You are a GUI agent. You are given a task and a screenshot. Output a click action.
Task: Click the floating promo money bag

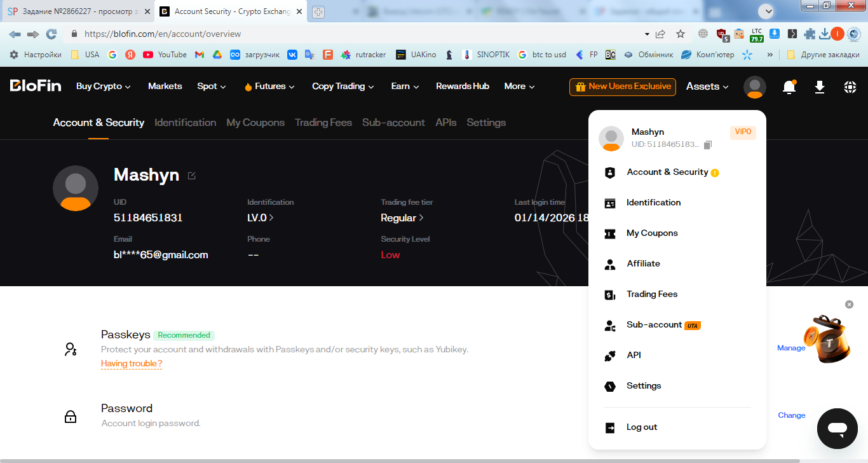click(x=827, y=339)
